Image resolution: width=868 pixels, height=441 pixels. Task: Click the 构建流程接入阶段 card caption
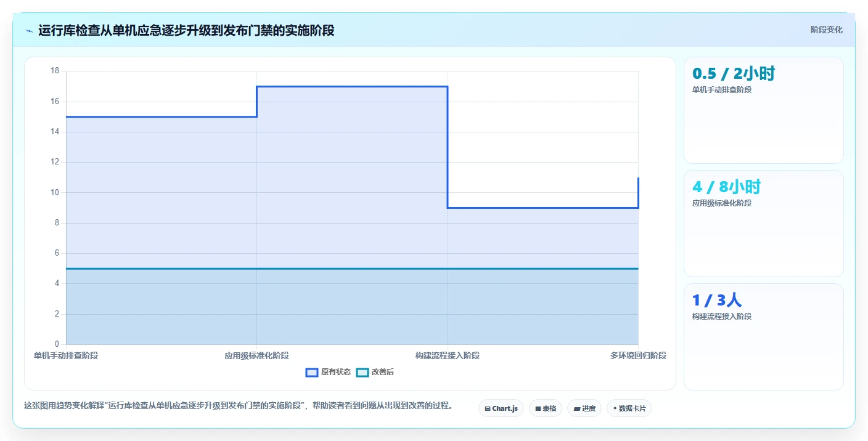click(722, 317)
